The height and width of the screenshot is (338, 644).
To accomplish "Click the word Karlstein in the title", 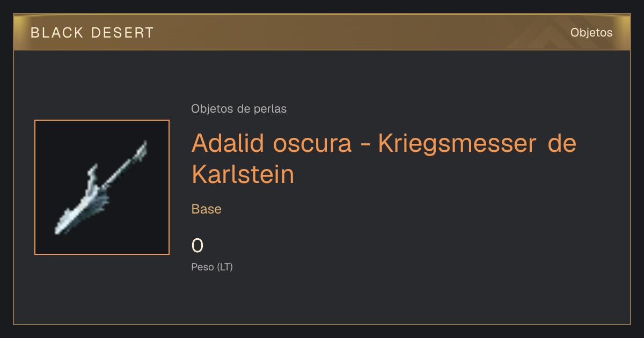I will (243, 174).
